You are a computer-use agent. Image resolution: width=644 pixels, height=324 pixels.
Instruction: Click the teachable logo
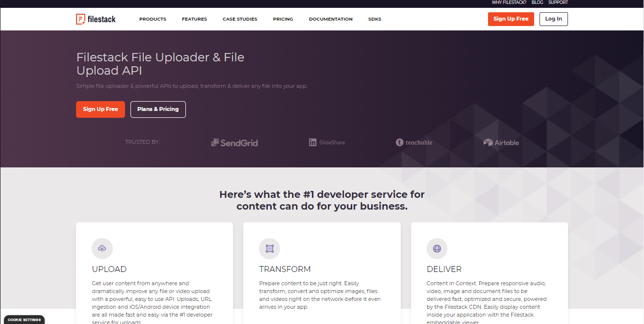(414, 142)
